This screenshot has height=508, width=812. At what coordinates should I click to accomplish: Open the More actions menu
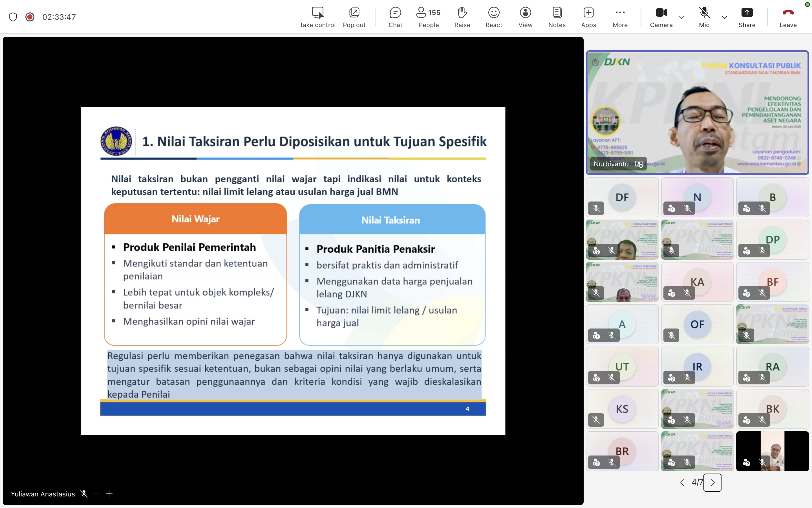click(620, 17)
